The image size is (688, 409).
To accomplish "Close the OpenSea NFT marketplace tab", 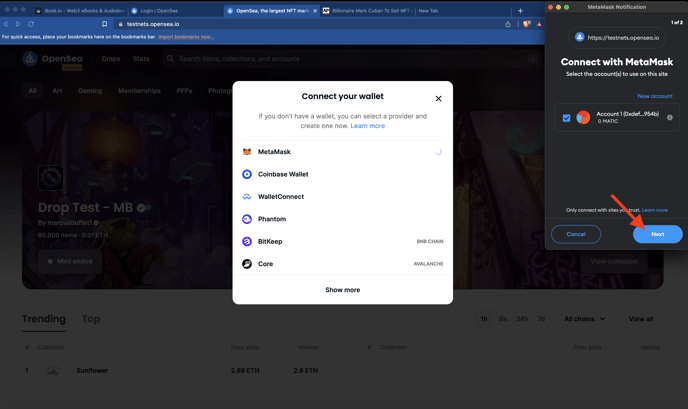I will coord(315,11).
